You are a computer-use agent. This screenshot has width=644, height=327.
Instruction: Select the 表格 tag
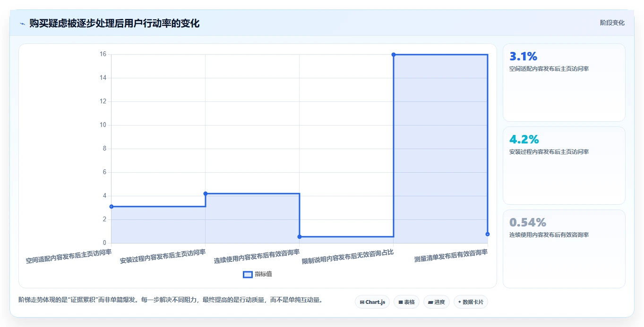click(406, 302)
